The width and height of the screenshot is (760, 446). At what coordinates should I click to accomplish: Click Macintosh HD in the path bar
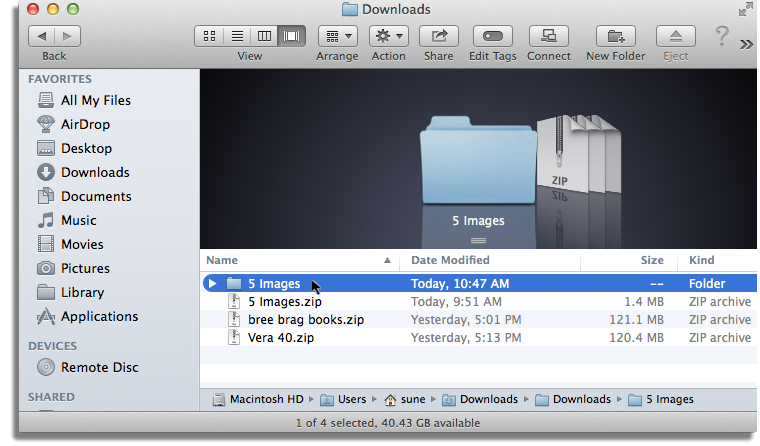click(258, 399)
